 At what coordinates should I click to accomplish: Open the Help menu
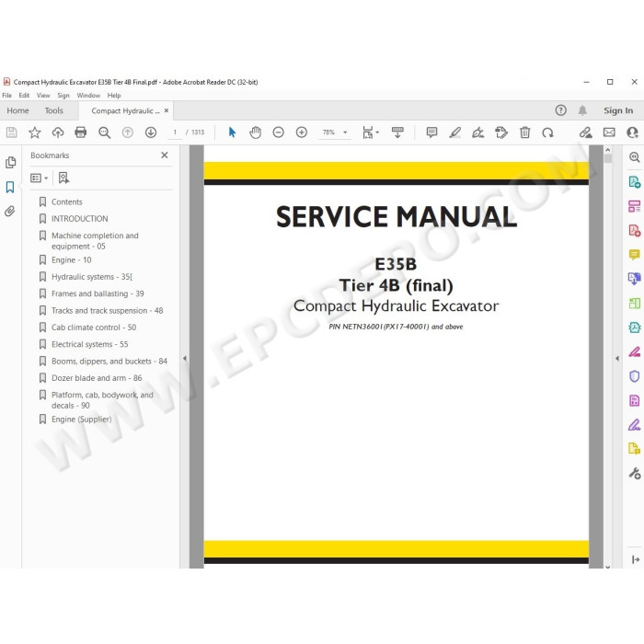[x=114, y=96]
